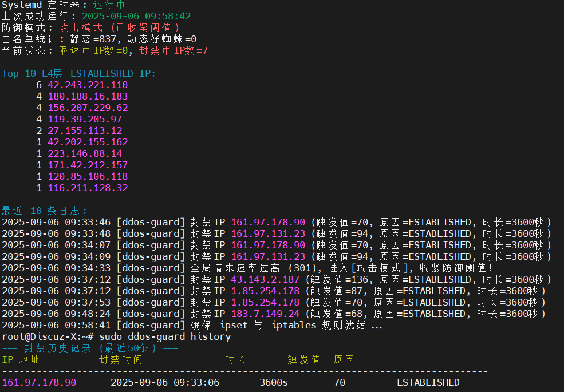Click the IP address 42.243.221.110
The image size is (564, 392).
(88, 85)
